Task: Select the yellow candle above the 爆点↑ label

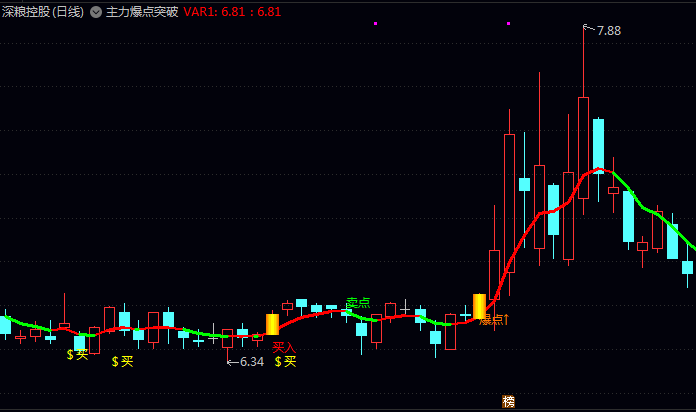Action: coord(479,306)
